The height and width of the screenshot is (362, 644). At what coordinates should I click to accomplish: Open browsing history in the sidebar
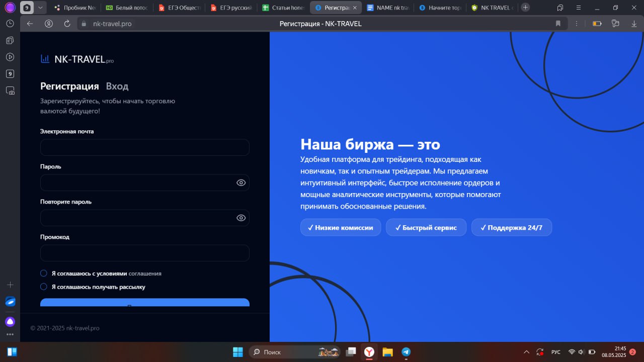tap(10, 24)
